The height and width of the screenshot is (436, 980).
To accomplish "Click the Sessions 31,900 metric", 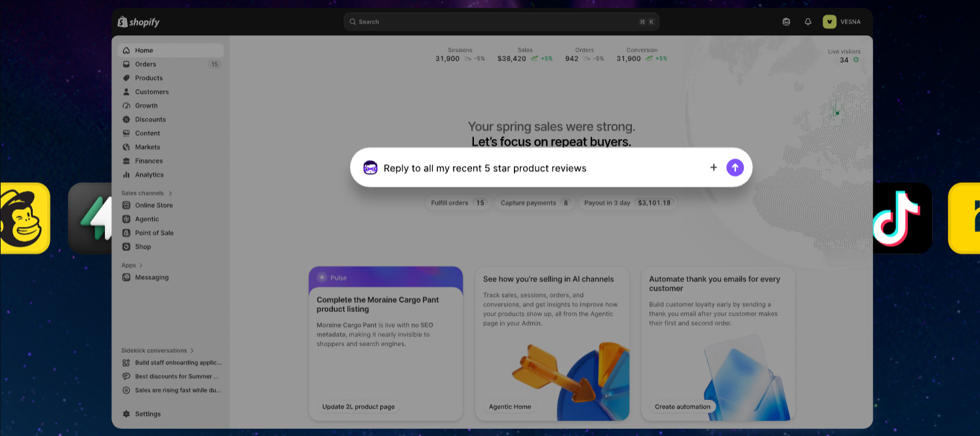I will point(460,55).
